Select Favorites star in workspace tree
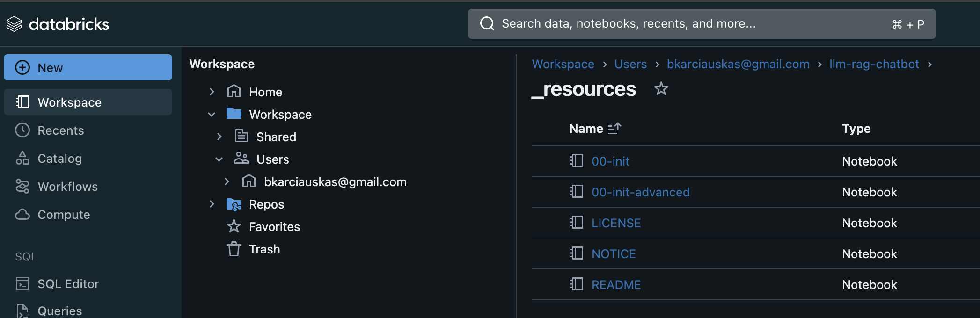This screenshot has height=318, width=980. click(x=234, y=227)
